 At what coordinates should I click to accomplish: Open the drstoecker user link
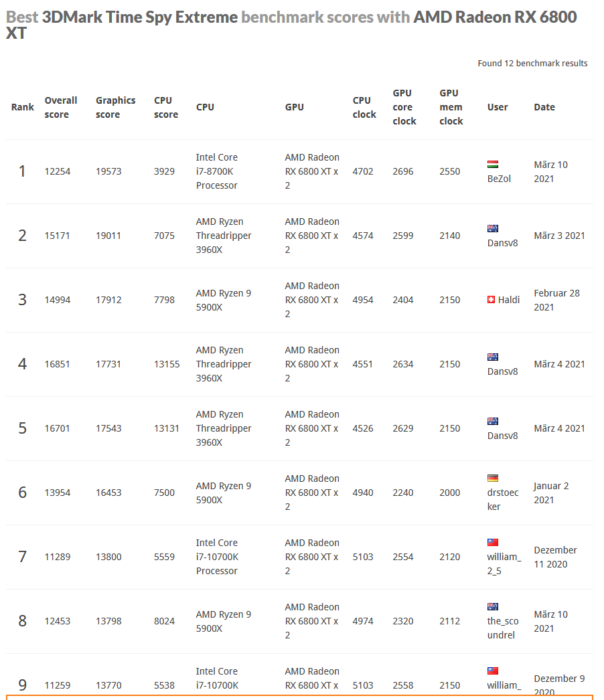[503, 499]
